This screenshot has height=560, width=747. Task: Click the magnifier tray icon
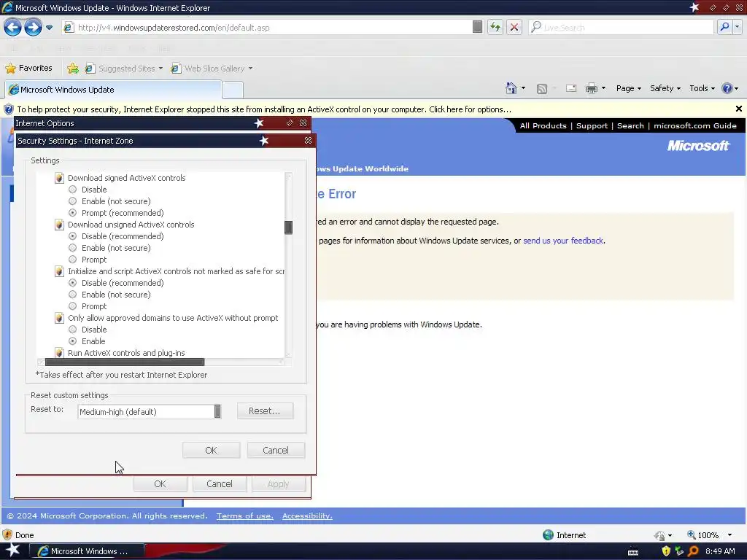693,551
